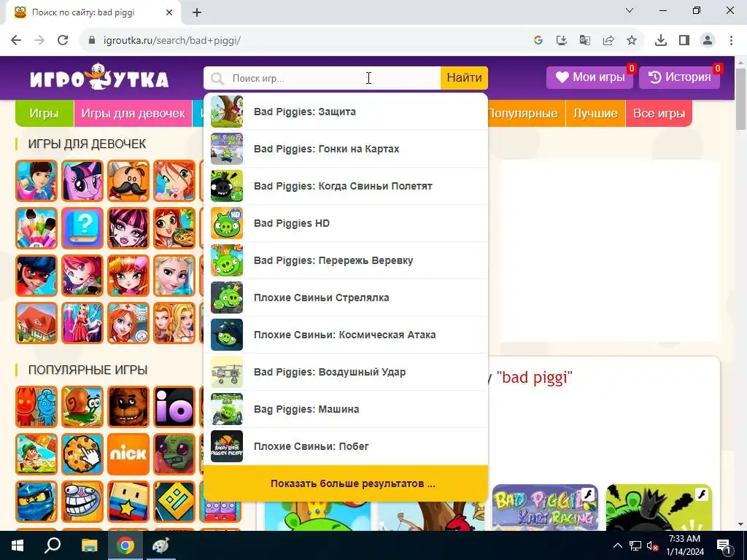Screen dimensions: 747x560
Task: Open the muted volume tray icon
Action: [x=653, y=545]
